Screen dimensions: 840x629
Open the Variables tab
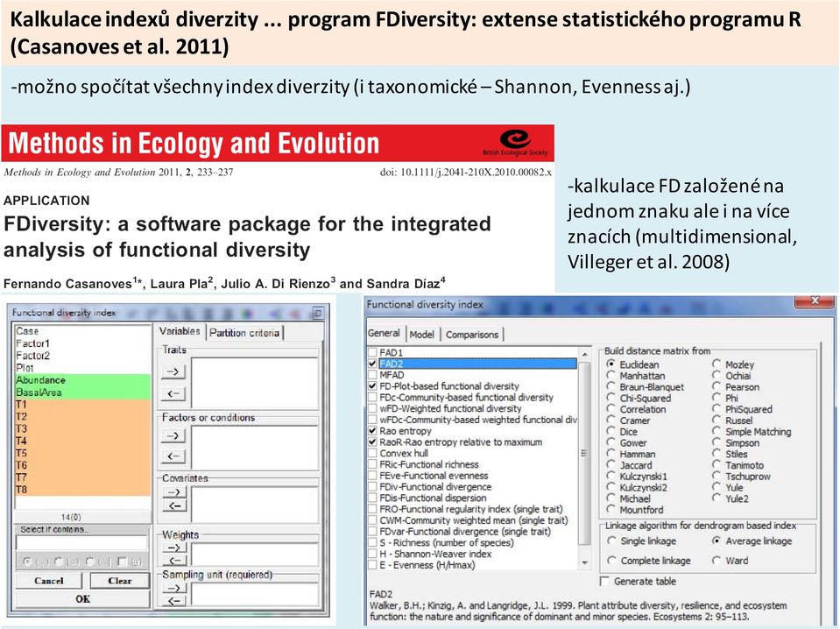(180, 331)
